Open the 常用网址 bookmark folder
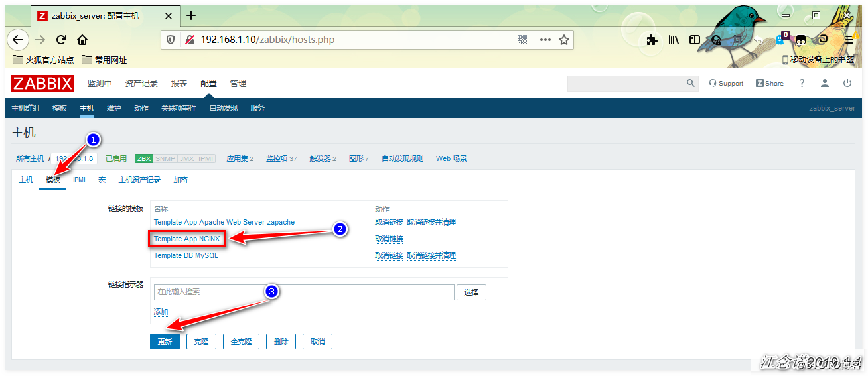This screenshot has width=868, height=376. (104, 60)
